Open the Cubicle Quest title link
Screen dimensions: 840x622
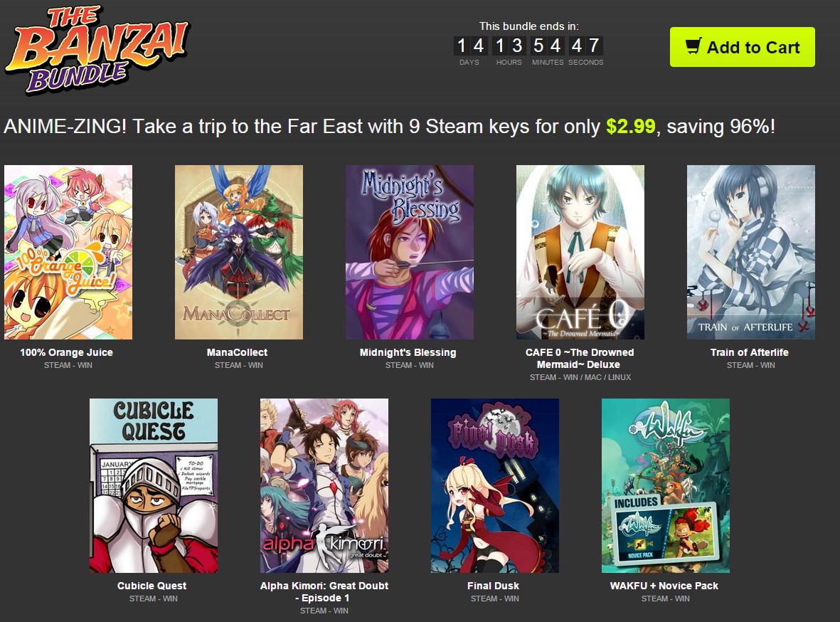point(152,586)
